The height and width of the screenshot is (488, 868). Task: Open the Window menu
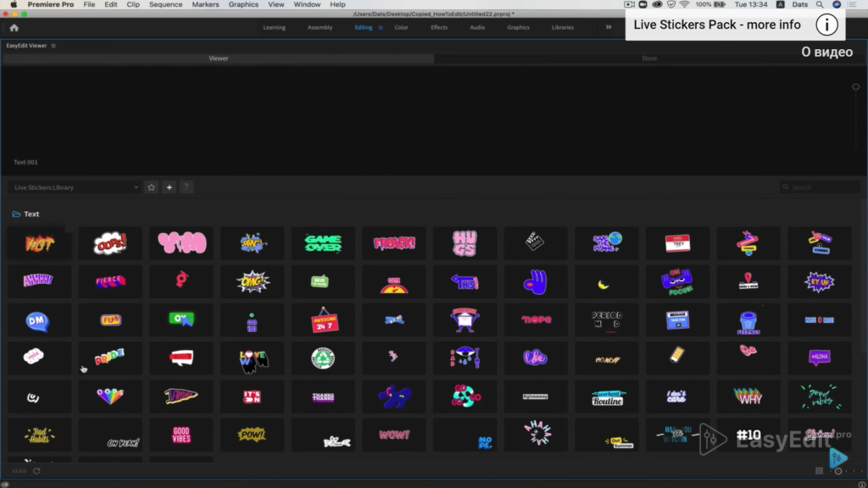pyautogui.click(x=307, y=4)
